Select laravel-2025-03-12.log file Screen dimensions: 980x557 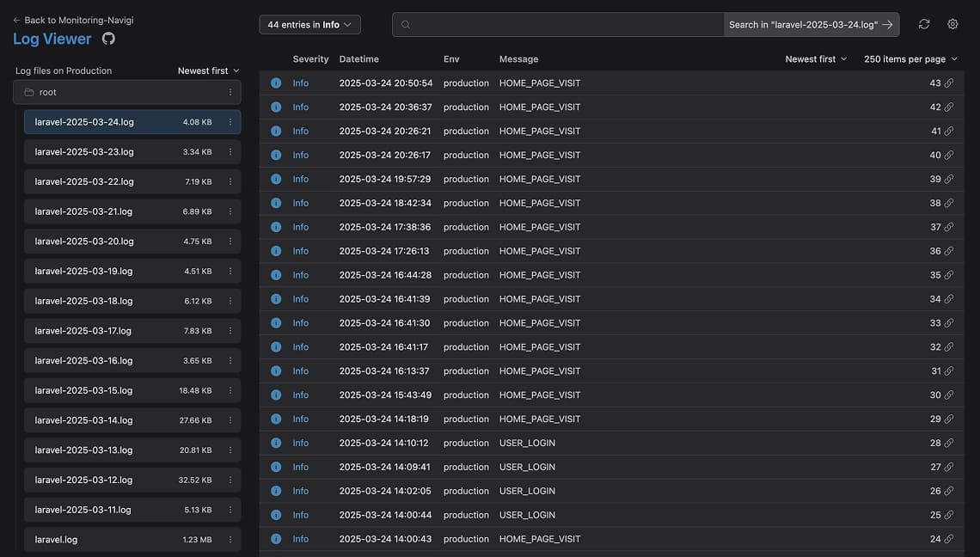[x=132, y=480]
